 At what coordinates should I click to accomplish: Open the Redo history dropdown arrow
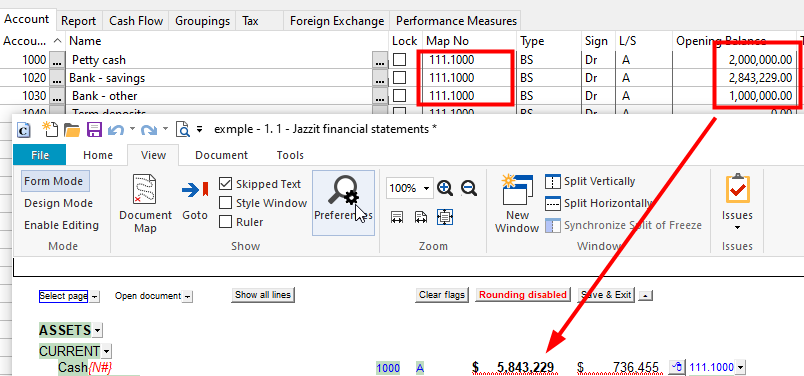tap(165, 129)
